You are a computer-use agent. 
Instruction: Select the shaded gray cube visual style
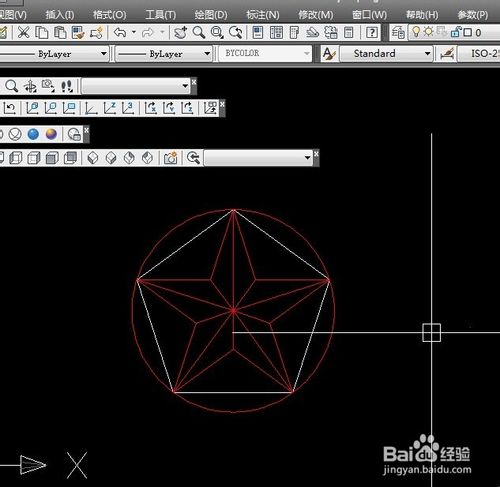[x=52, y=158]
